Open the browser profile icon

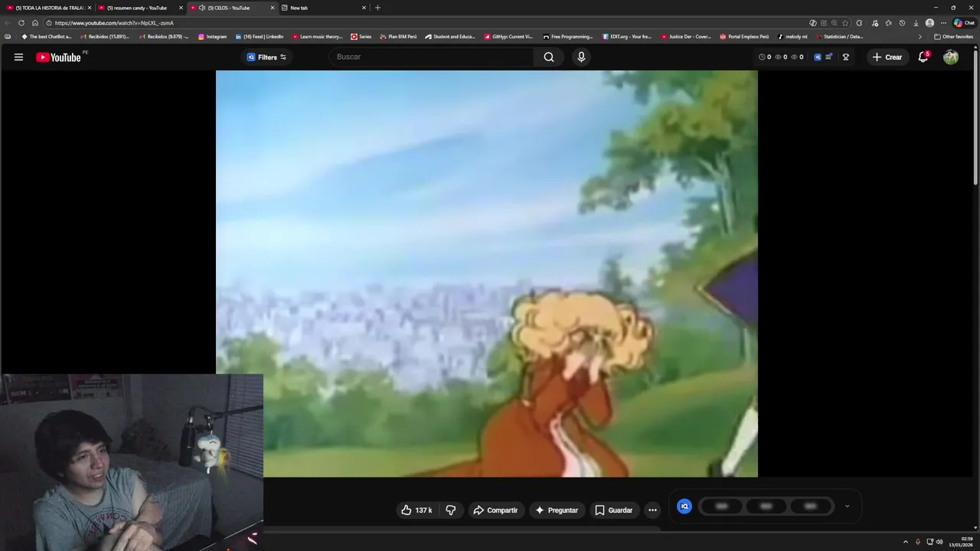click(929, 23)
